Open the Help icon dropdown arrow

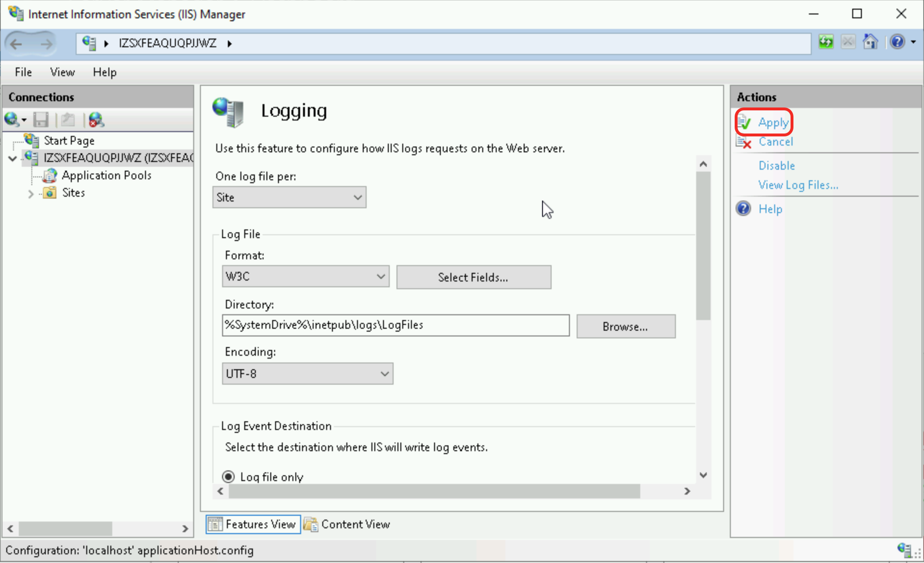(913, 42)
